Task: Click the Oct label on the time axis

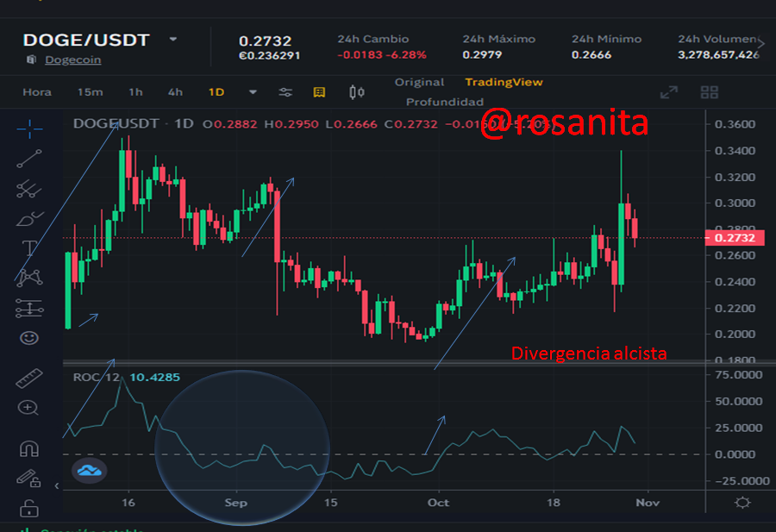Action: (x=439, y=503)
